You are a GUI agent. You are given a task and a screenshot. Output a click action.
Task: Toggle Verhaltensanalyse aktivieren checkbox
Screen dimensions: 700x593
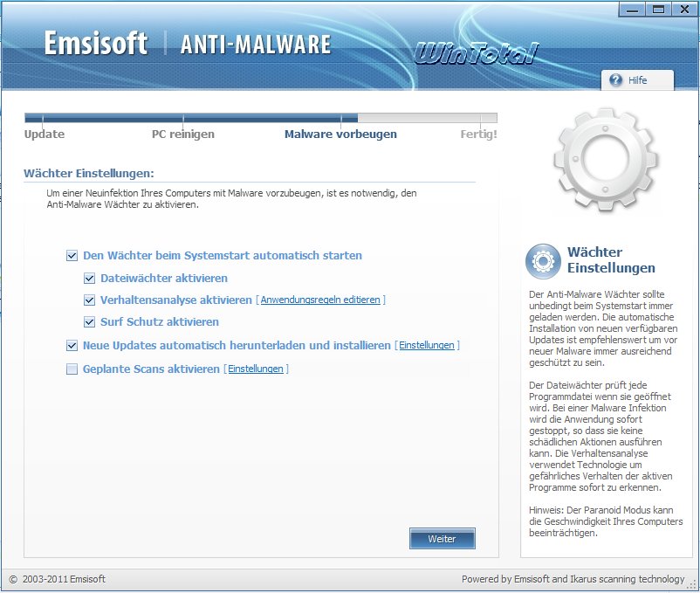pyautogui.click(x=89, y=300)
